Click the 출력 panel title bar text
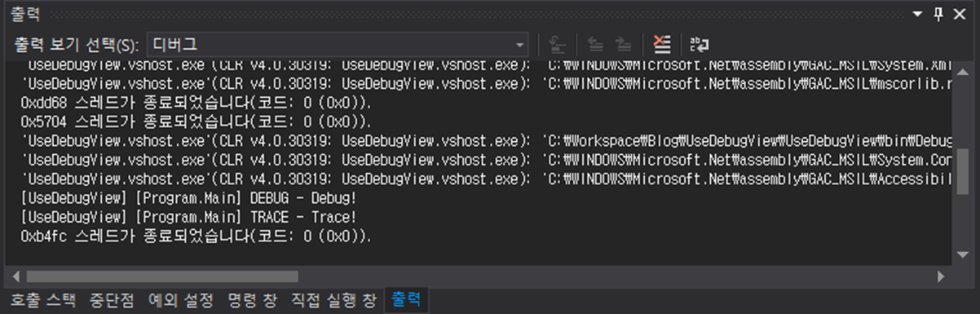 coord(25,14)
